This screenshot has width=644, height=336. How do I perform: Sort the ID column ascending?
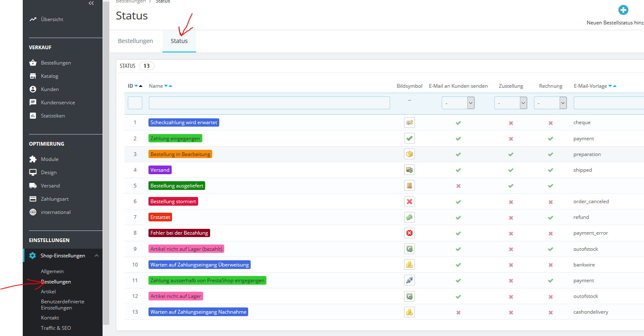tap(141, 86)
